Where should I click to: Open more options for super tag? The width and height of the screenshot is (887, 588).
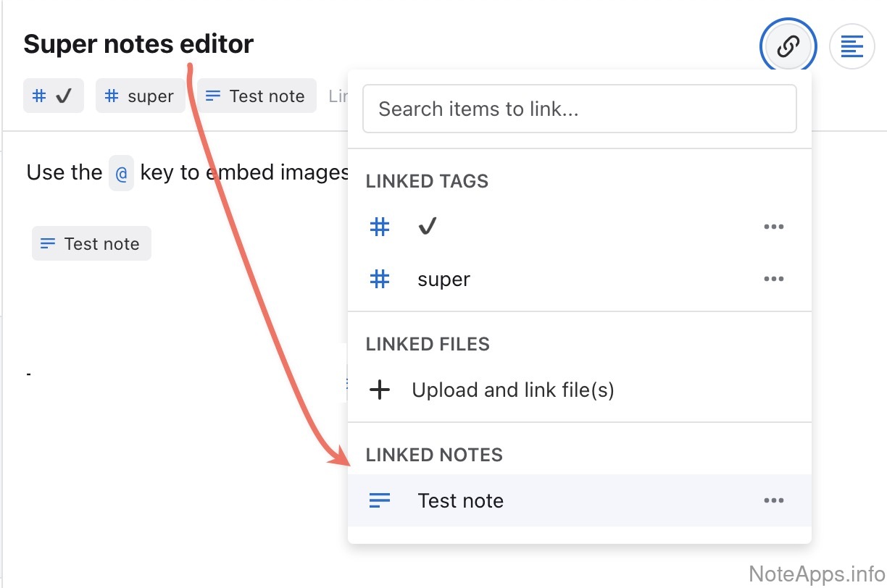click(773, 280)
